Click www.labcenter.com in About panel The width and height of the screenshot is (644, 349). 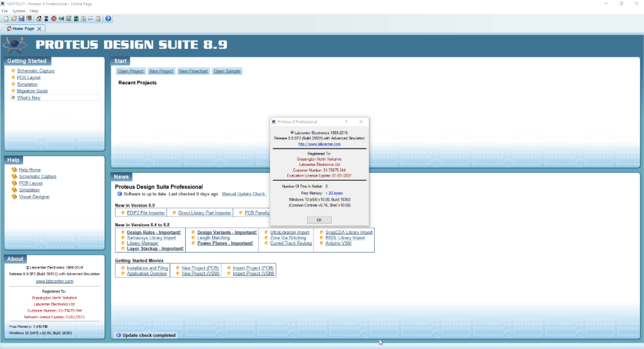(x=54, y=282)
